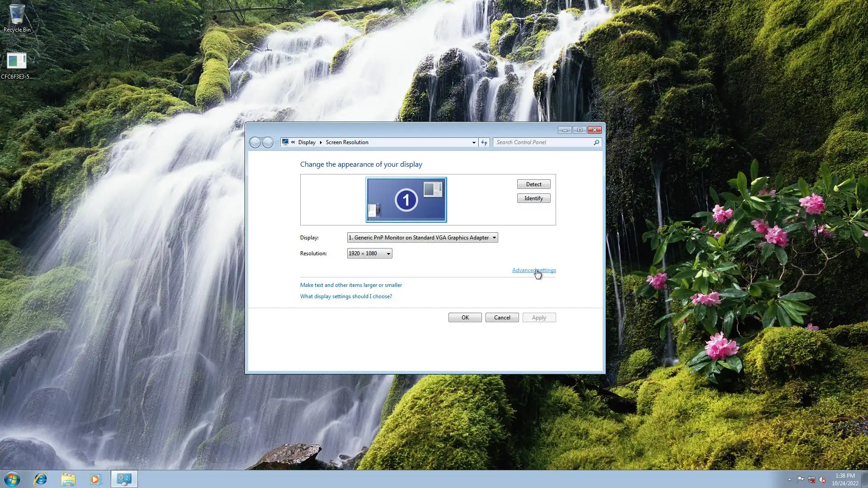Click Display in the breadcrumb path
The image size is (868, 488).
click(307, 142)
